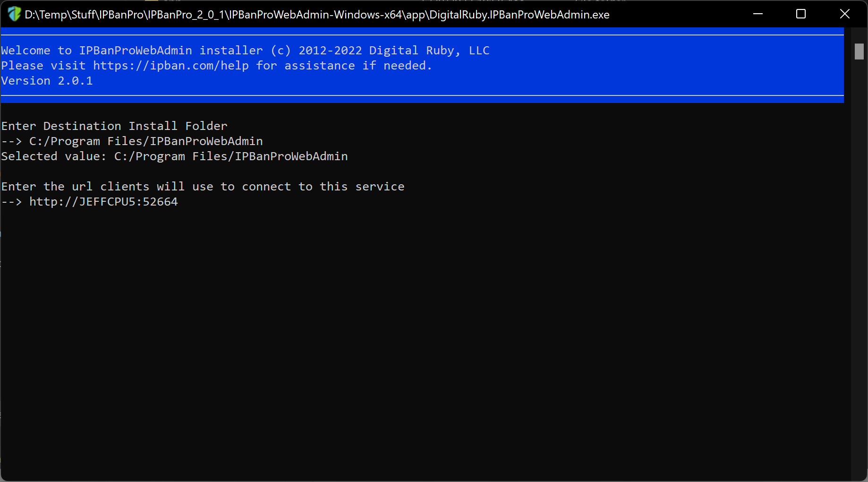
Task: Maximize the installer console window
Action: click(x=801, y=14)
